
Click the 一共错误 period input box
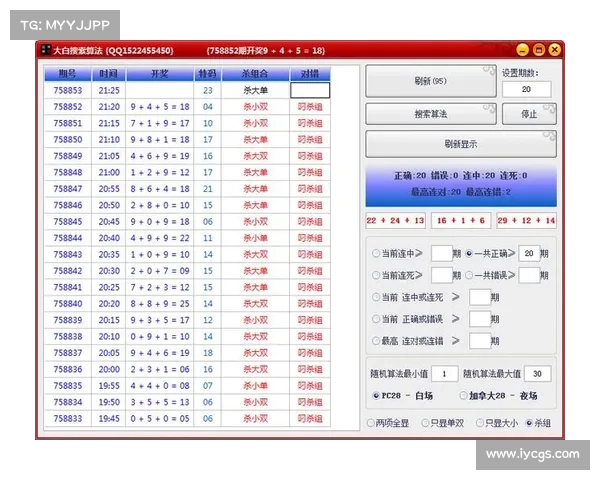coord(529,275)
